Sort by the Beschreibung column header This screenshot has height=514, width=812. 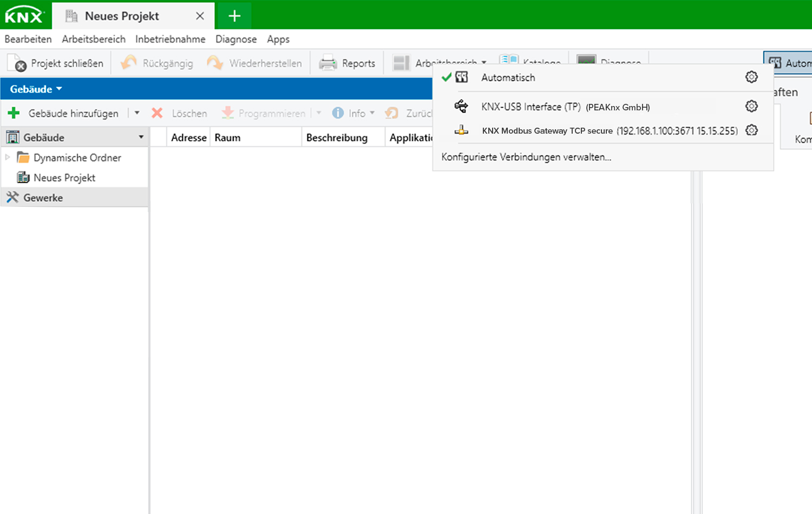coord(343,137)
